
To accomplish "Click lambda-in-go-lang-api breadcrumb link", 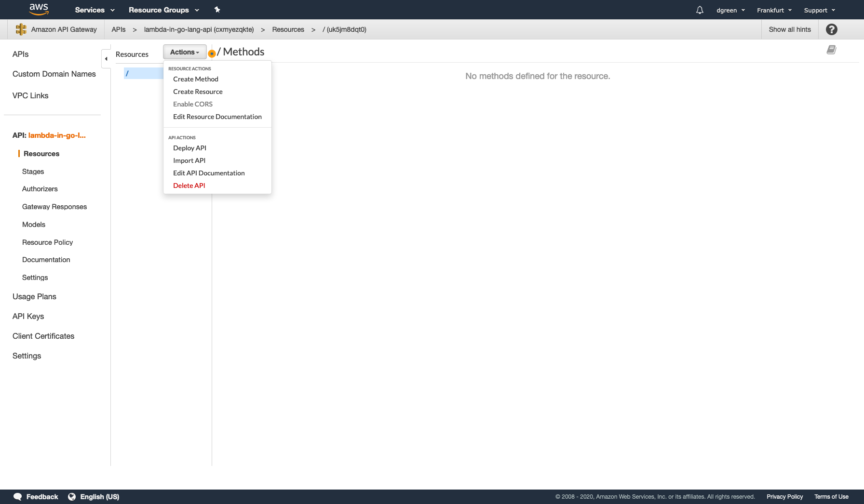I will (199, 29).
